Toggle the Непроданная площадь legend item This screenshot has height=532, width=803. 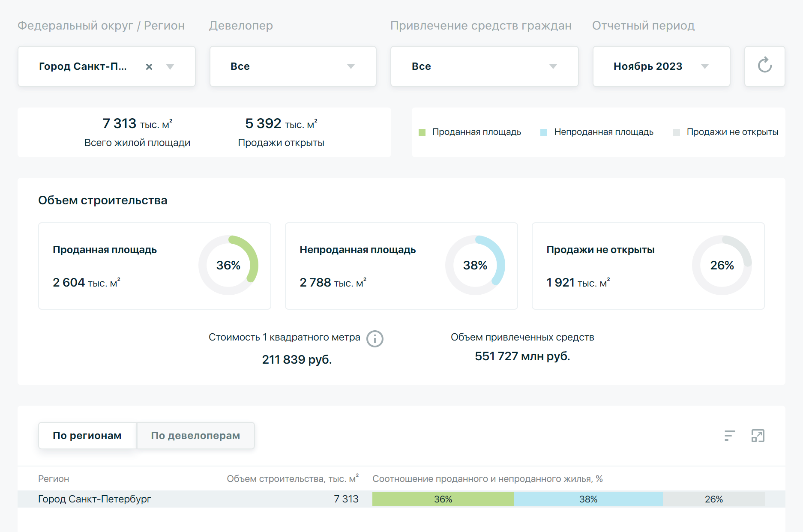[x=597, y=132]
